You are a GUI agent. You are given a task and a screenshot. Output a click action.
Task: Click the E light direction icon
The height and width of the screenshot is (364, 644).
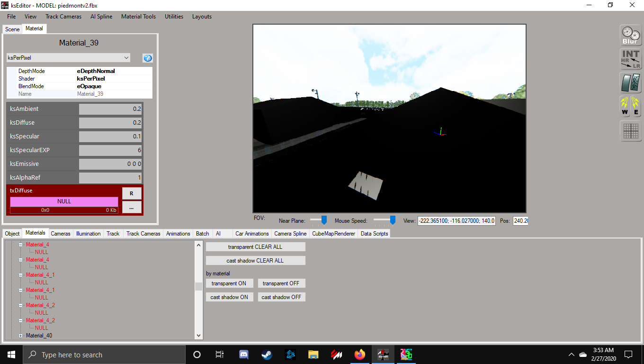(x=636, y=107)
